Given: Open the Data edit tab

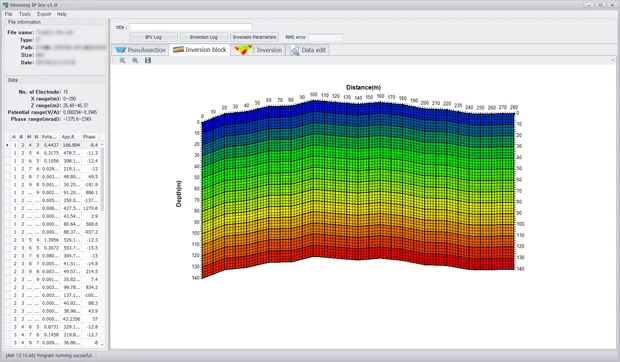Looking at the screenshot, I should pos(308,50).
